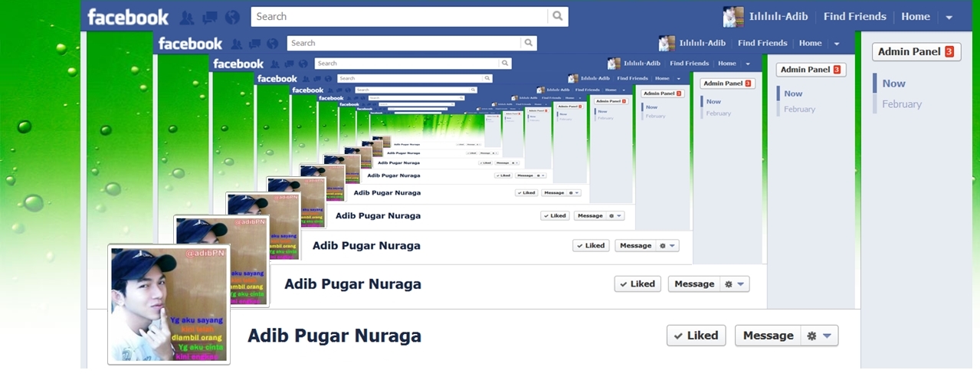Click the largest Liked button
980x380 pixels.
point(696,336)
